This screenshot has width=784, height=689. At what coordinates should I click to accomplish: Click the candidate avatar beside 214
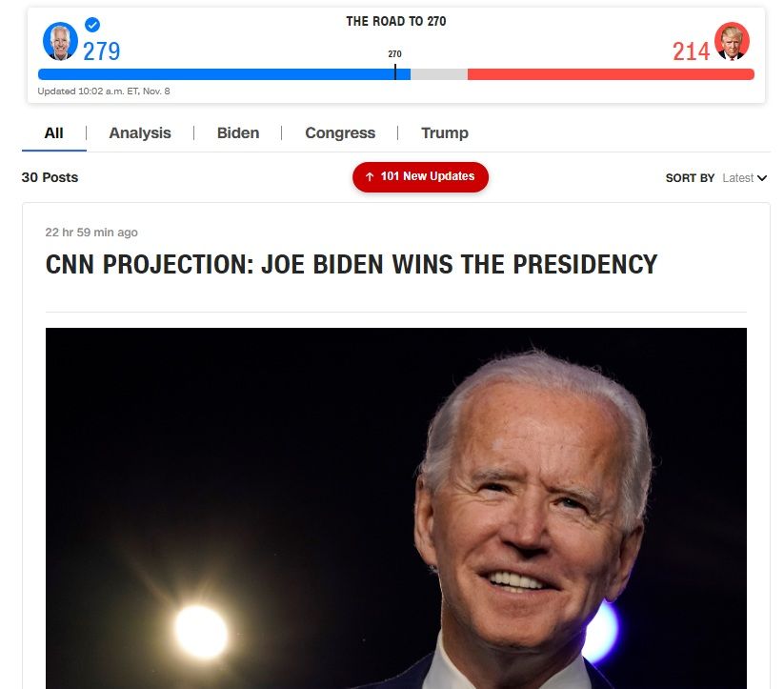point(732,41)
